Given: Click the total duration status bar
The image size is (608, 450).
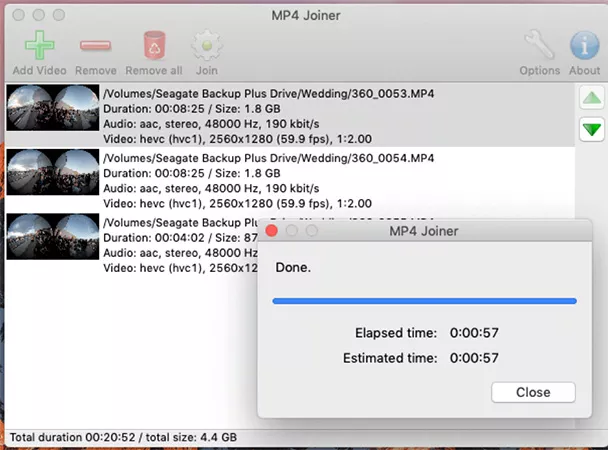Looking at the screenshot, I should [x=124, y=437].
